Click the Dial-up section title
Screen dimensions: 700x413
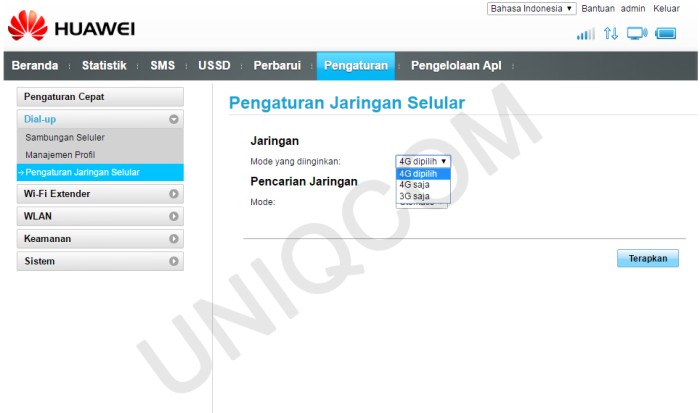[40, 119]
